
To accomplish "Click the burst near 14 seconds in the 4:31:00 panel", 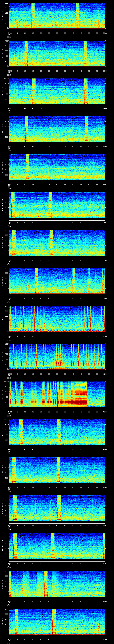I will 33,15.
